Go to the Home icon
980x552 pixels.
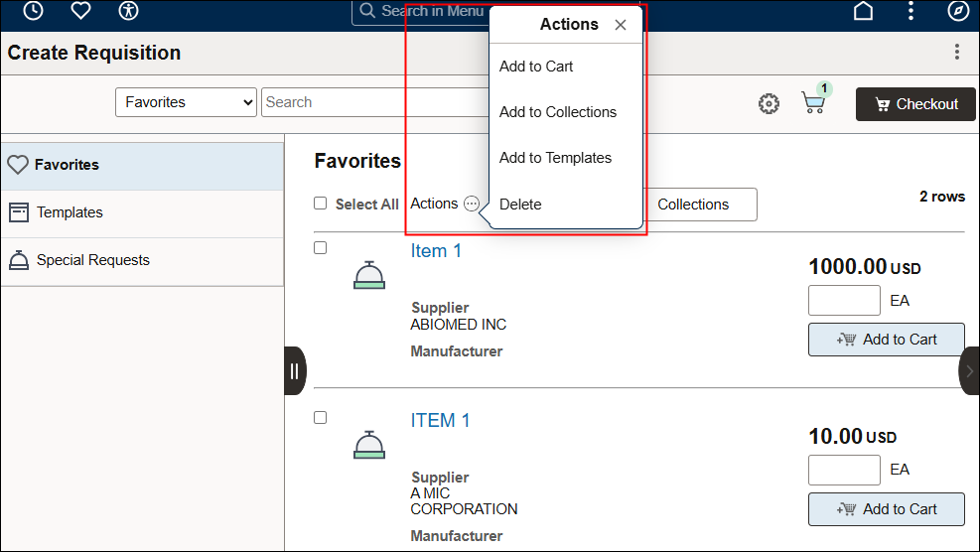864,11
